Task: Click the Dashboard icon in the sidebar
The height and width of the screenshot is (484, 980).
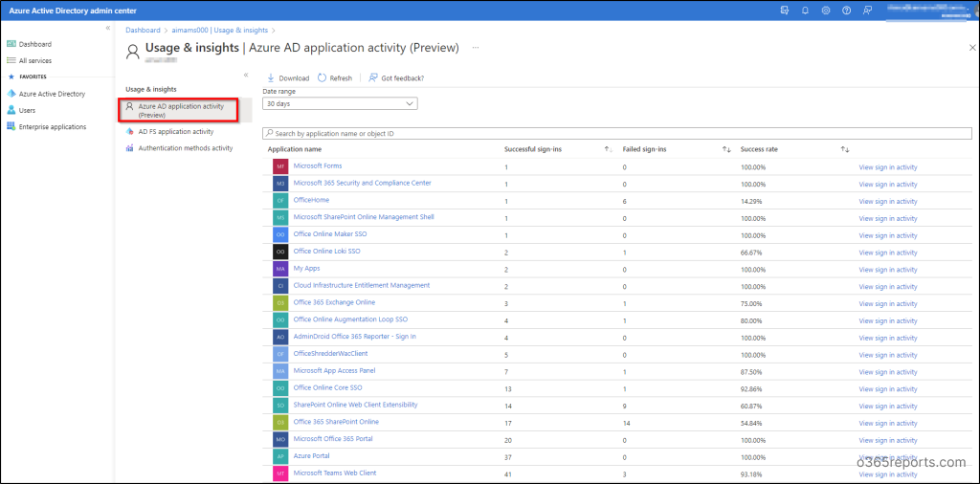Action: (11, 44)
